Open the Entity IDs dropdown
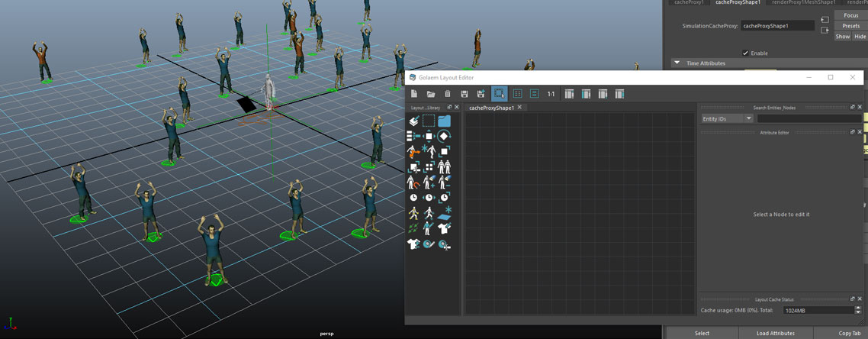The height and width of the screenshot is (339, 868). click(x=727, y=118)
